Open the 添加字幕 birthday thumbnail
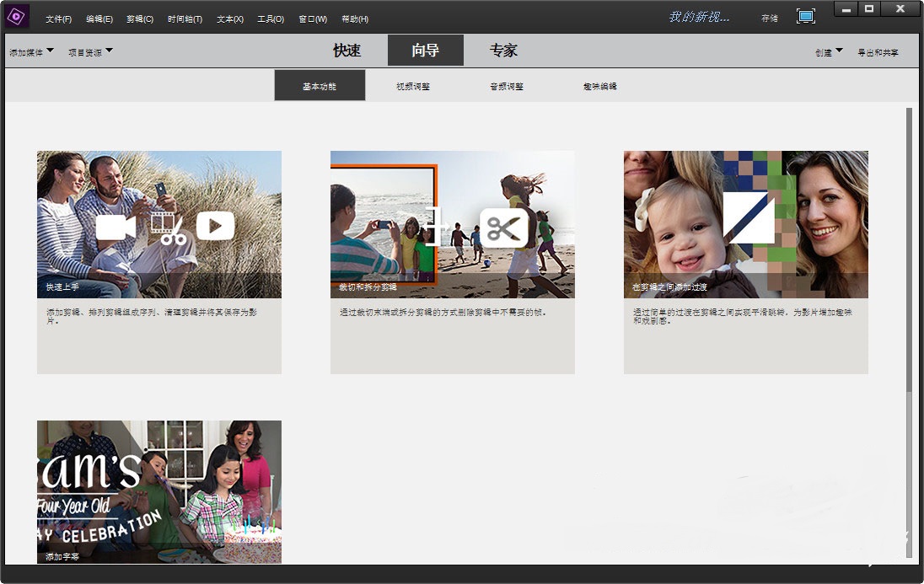This screenshot has width=924, height=584. (159, 491)
